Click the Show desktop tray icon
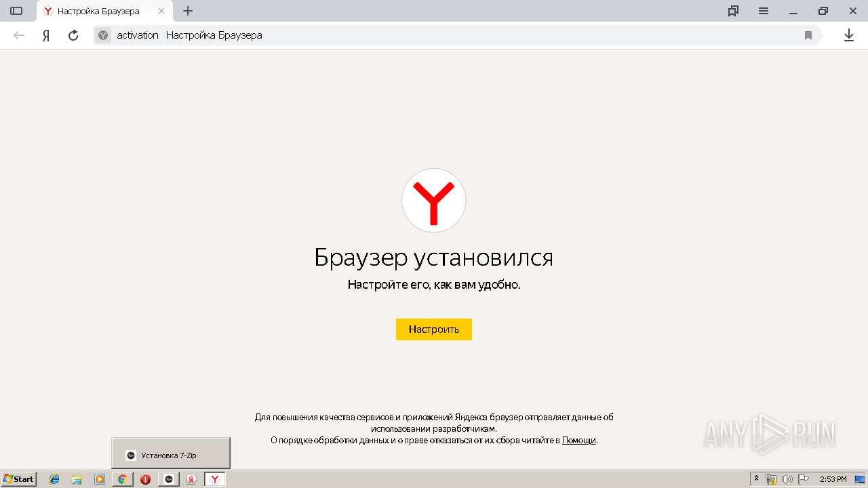Image resolution: width=868 pixels, height=488 pixels. (x=859, y=479)
